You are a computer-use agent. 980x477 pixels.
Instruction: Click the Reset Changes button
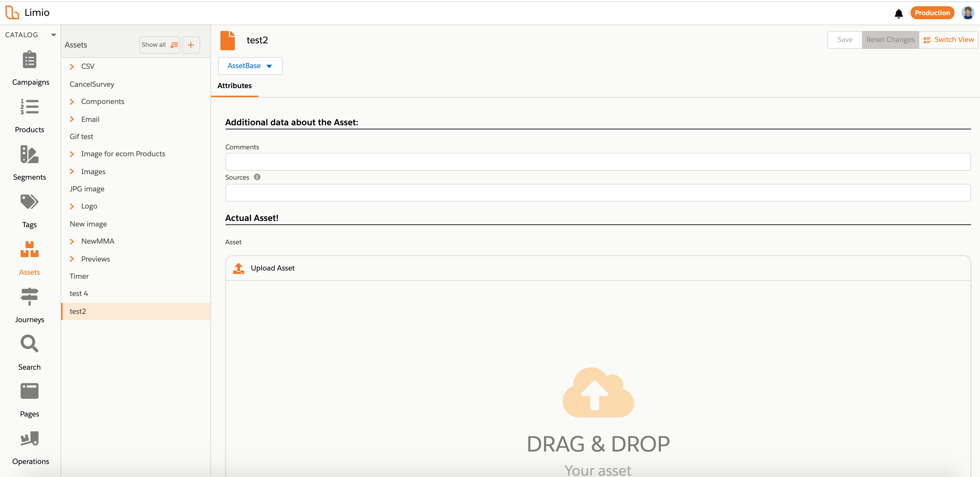(x=890, y=40)
